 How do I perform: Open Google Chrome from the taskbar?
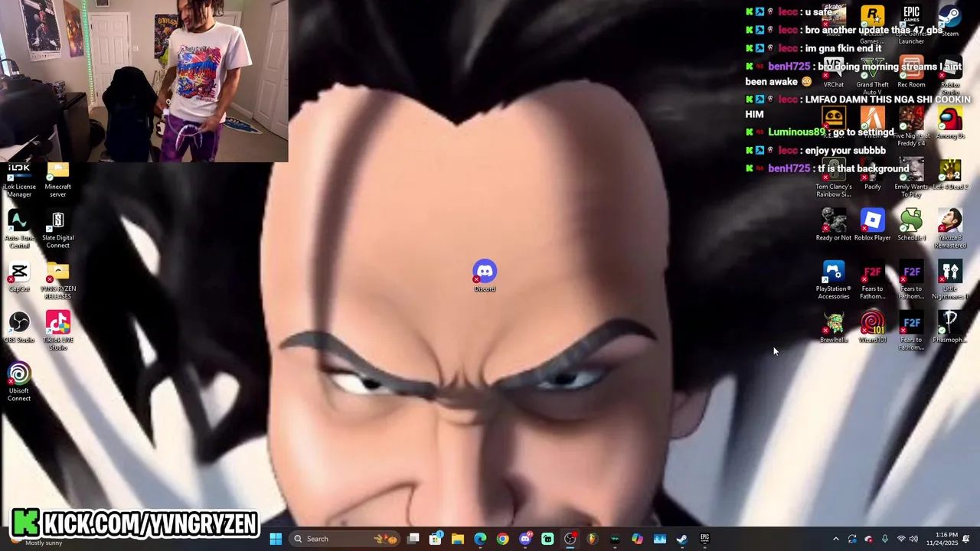(x=502, y=539)
